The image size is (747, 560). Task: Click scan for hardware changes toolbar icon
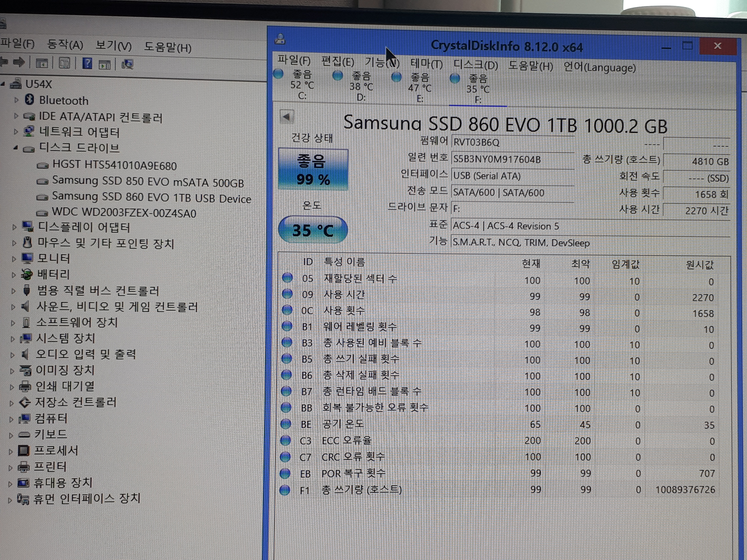[x=127, y=64]
